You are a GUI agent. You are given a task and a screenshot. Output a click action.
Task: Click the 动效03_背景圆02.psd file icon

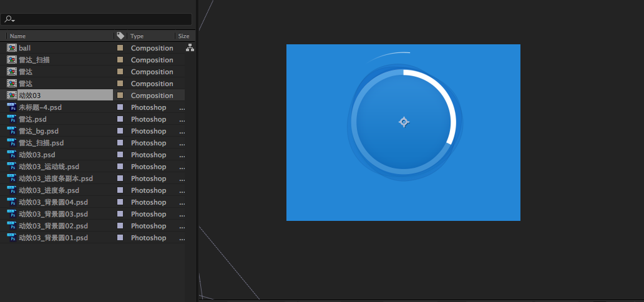(11, 226)
